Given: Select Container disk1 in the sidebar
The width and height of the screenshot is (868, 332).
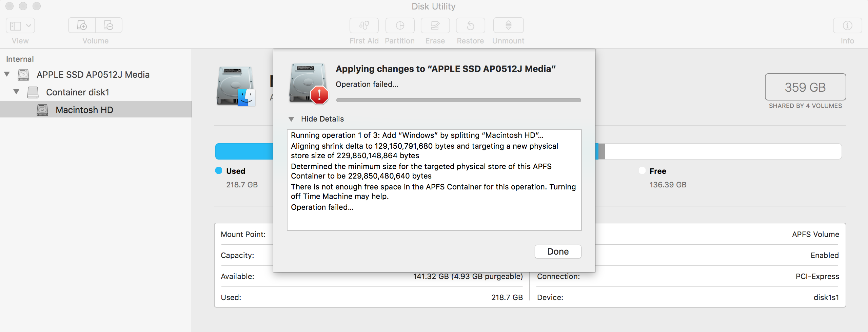Looking at the screenshot, I should click(78, 92).
